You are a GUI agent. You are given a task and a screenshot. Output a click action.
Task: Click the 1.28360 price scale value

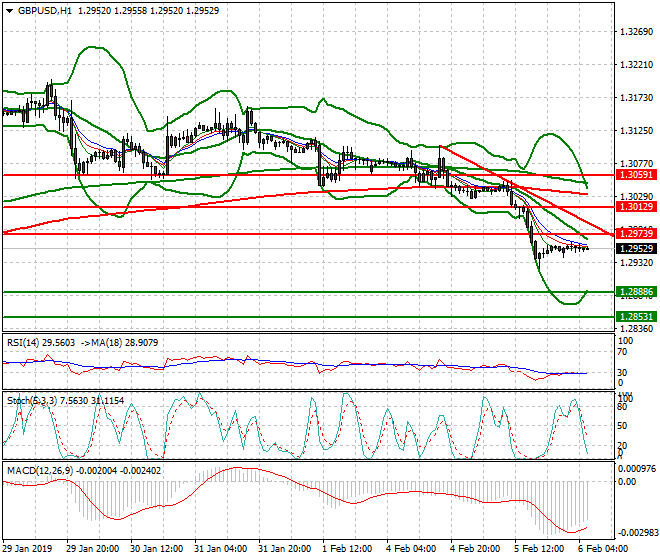point(637,328)
